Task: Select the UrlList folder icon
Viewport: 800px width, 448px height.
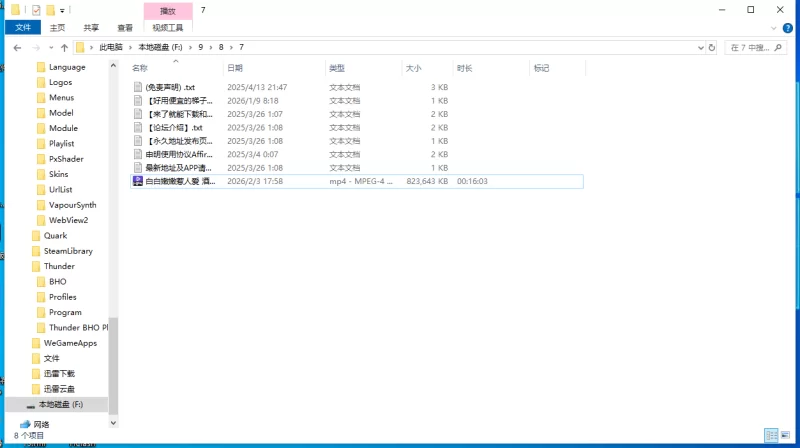Action: point(41,190)
